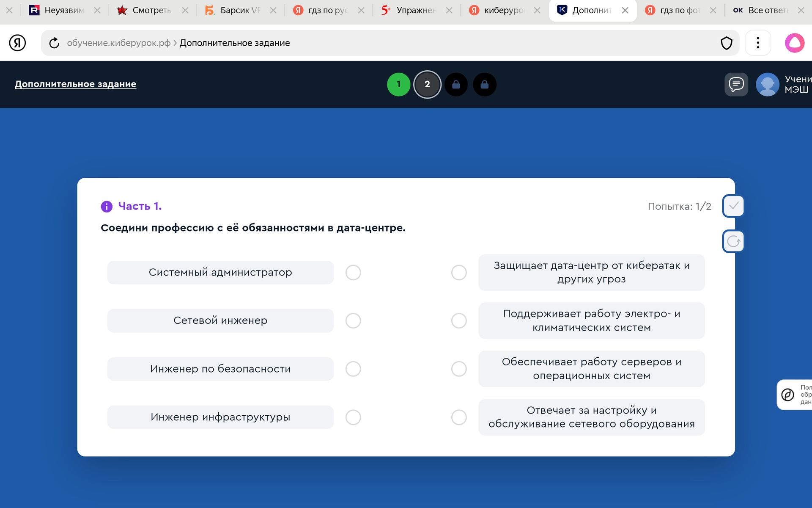Open the Protect shield icon in address bar
The width and height of the screenshot is (812, 508).
coord(726,43)
